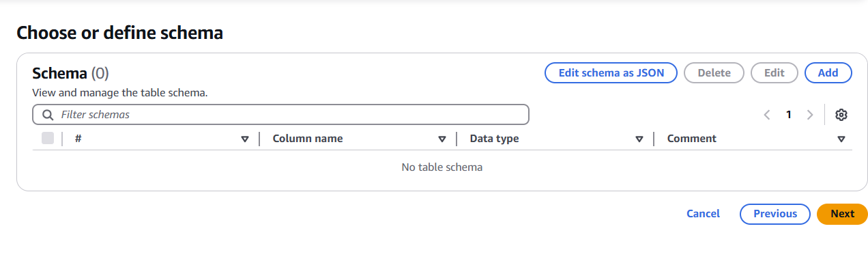Open the table preferences gear icon
This screenshot has height=261, width=868.
[x=841, y=115]
